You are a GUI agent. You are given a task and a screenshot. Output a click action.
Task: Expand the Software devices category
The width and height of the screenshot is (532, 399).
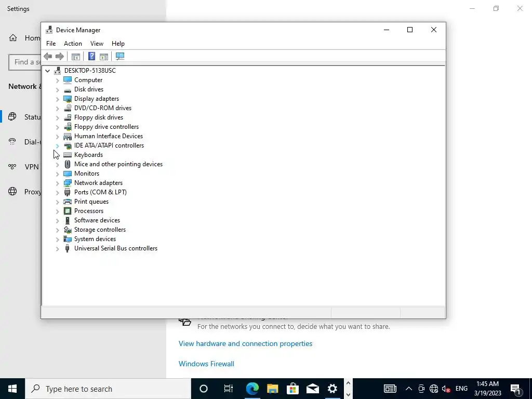[57, 220]
